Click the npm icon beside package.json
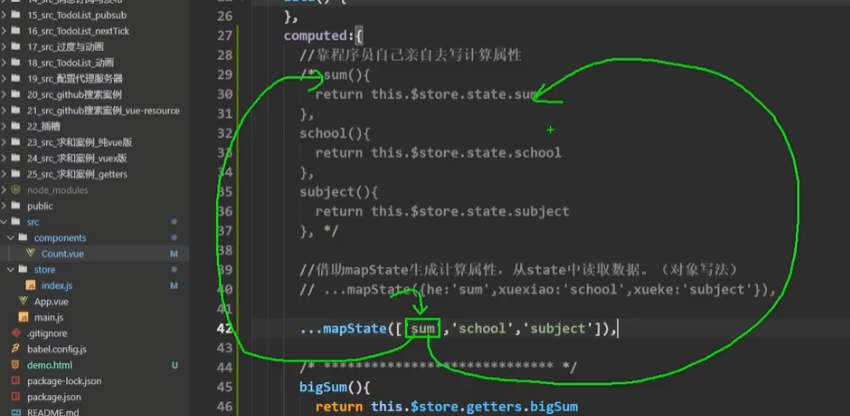 click(x=16, y=396)
